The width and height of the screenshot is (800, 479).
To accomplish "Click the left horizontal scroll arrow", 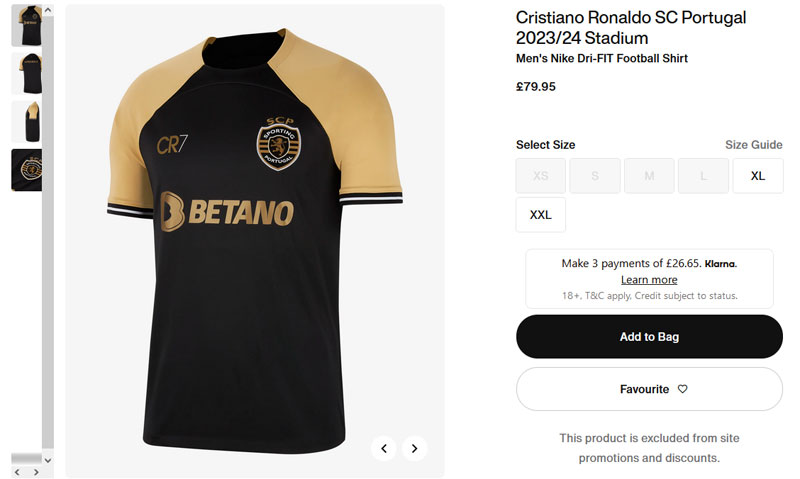I will pyautogui.click(x=17, y=472).
